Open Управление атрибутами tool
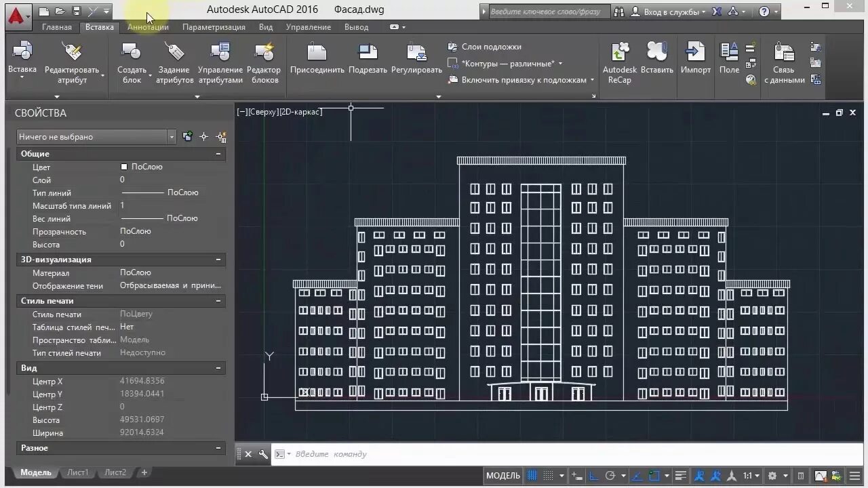This screenshot has height=488, width=868. (x=220, y=62)
